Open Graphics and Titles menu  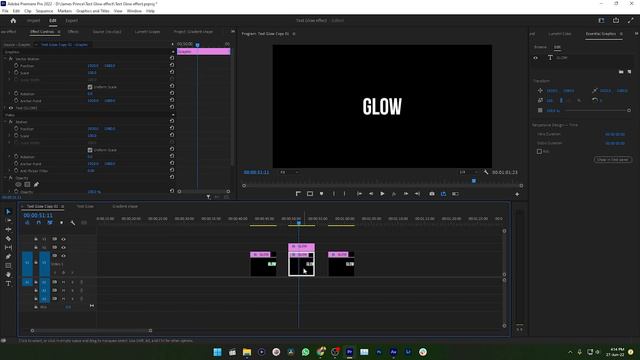(93, 11)
